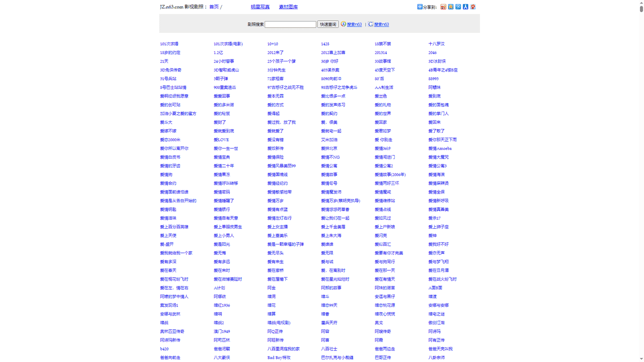Open 加油小夏之爱的蜜方 link

click(178, 114)
